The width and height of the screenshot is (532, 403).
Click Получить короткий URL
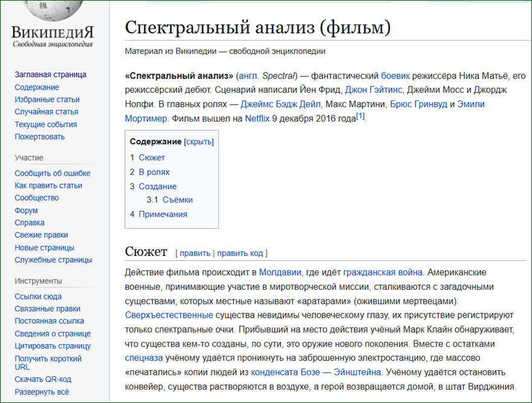48,362
